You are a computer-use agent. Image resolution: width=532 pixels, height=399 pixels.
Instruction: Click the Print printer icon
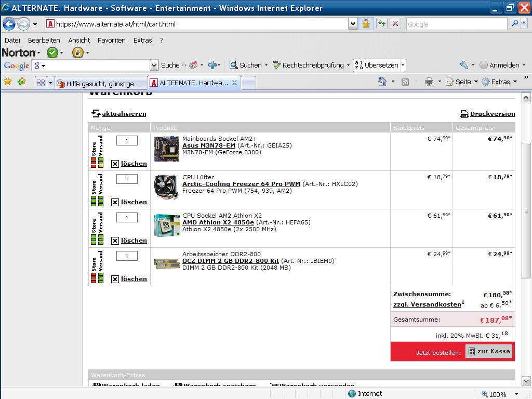tap(429, 82)
